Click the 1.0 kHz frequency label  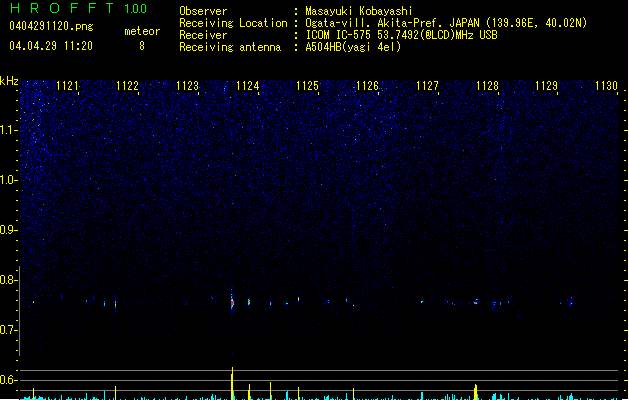pos(8,180)
